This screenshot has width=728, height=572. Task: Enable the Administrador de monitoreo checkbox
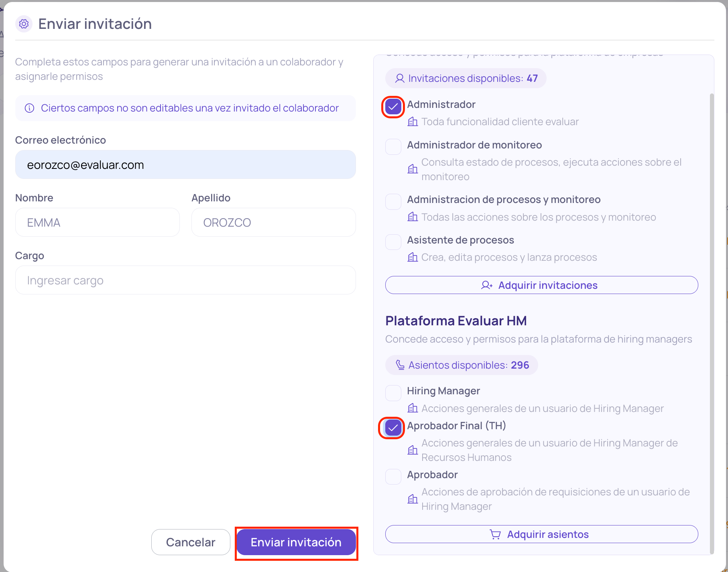coord(393,147)
